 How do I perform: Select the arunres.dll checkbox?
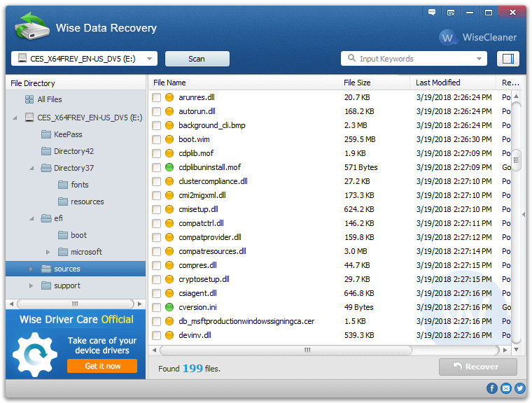tap(157, 97)
